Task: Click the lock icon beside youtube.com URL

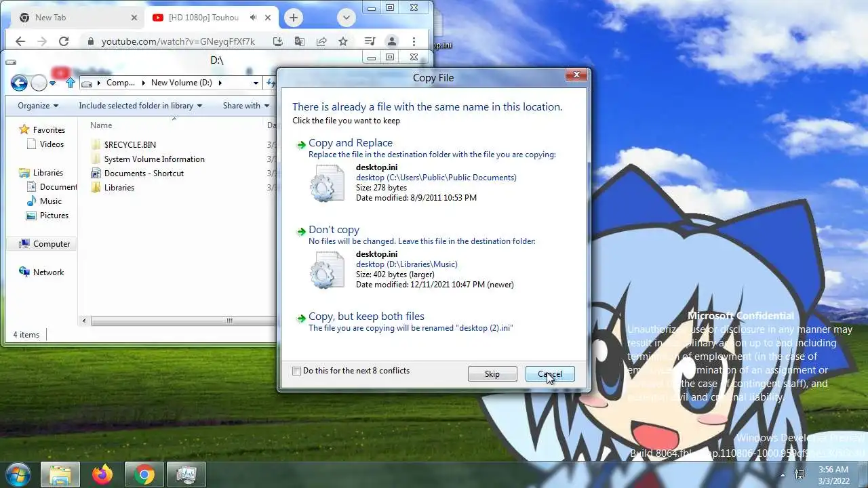Action: pos(91,41)
